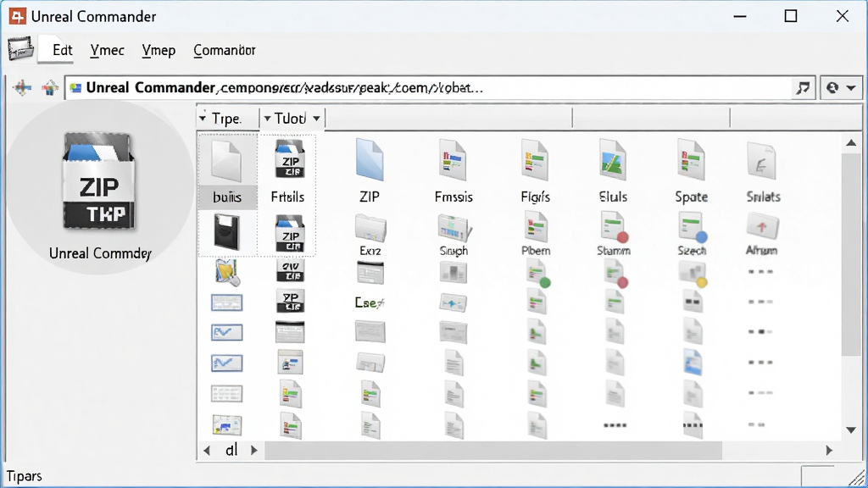Select the Fmssis file icon

point(453,160)
